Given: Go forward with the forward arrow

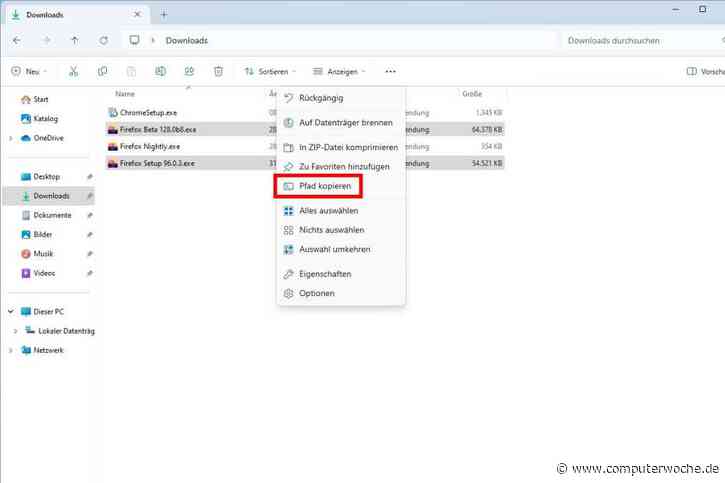Looking at the screenshot, I should (x=46, y=41).
